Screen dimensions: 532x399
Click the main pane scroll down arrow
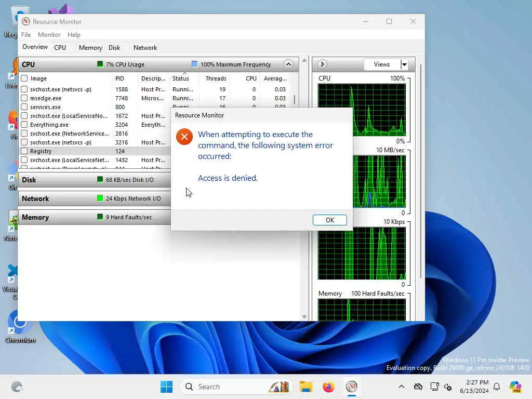[304, 317]
